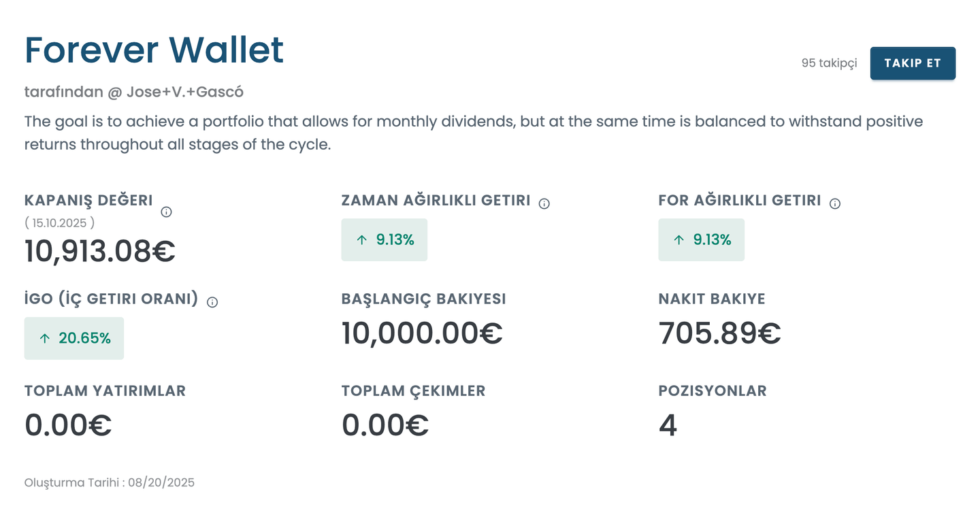Click the Toplam Yatırımlar 0.00€ value
Viewport: 980px width, 515px height.
pos(68,425)
